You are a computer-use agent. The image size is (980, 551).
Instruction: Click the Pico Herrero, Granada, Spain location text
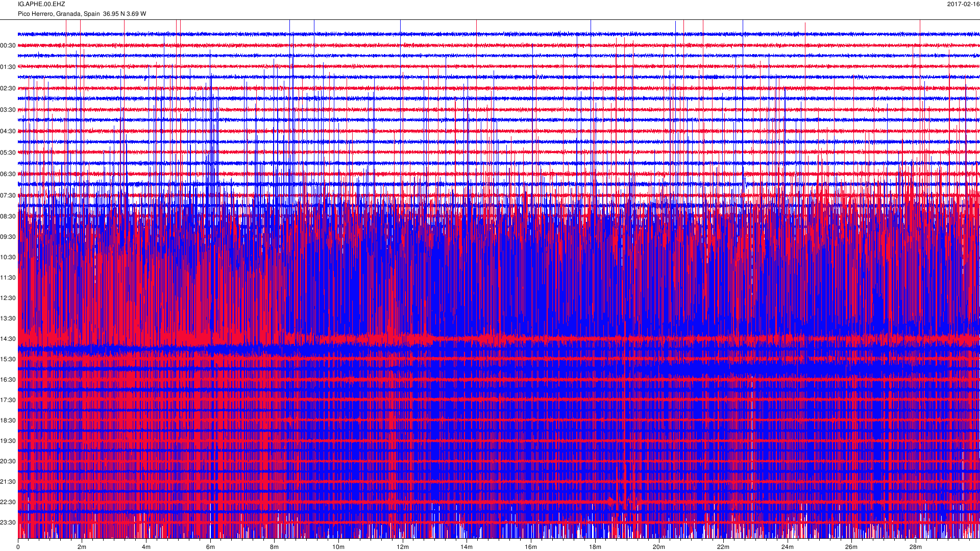[59, 14]
